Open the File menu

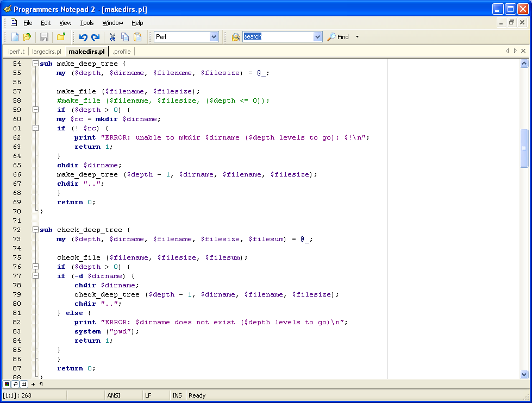pyautogui.click(x=28, y=23)
